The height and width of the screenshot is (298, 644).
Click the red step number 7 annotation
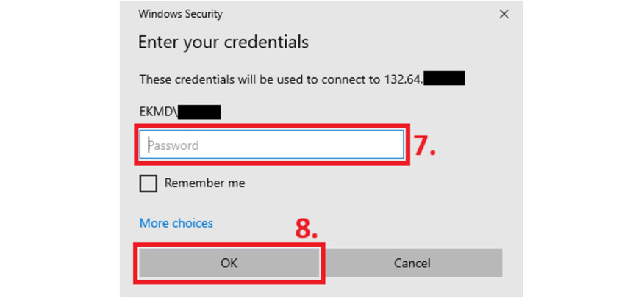(424, 145)
